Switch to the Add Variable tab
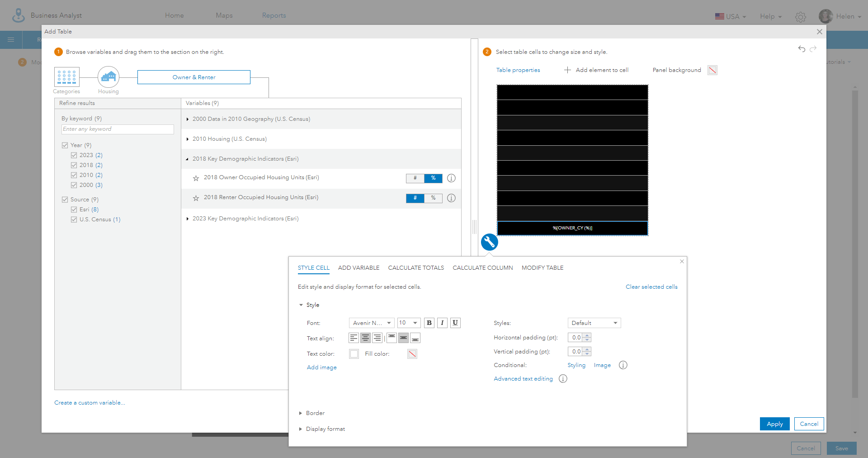This screenshot has height=458, width=868. 359,268
